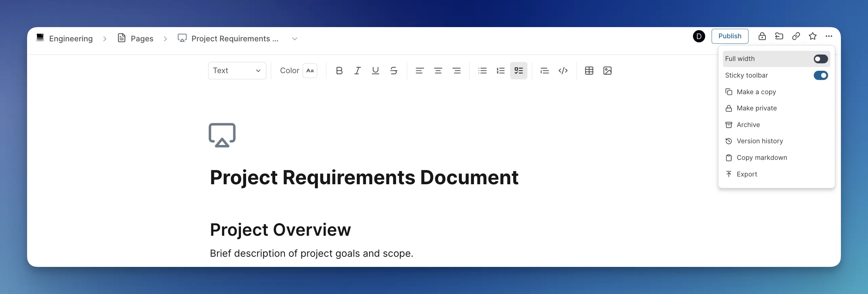Screen dimensions: 868x294
Task: Insert a numbered list
Action: [501, 70]
